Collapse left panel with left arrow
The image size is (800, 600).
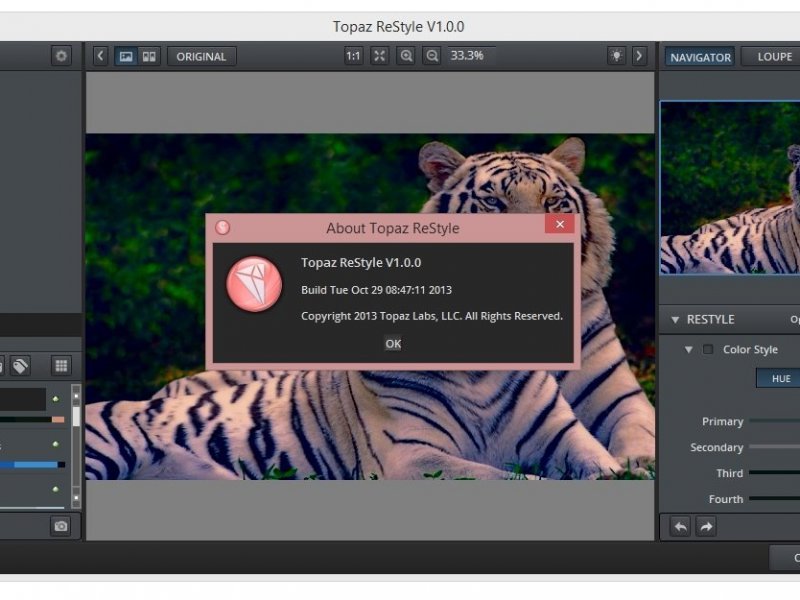tap(101, 56)
